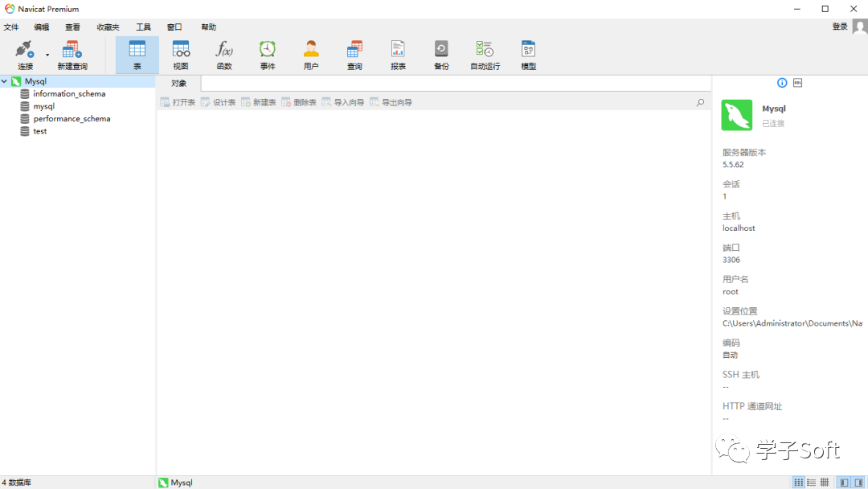The image size is (868, 489).
Task: Open the 文件 menu
Action: click(x=11, y=27)
